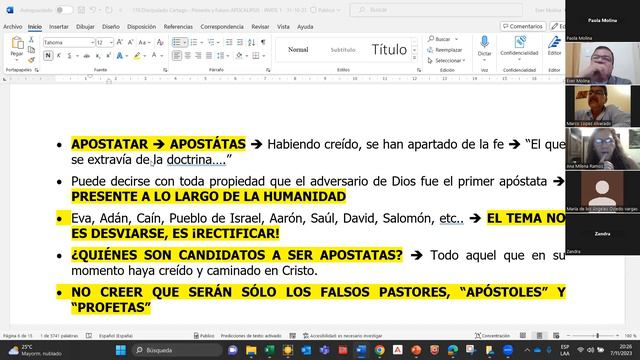640x360 pixels.
Task: Apply the Font Color A button
Action: click(x=154, y=56)
